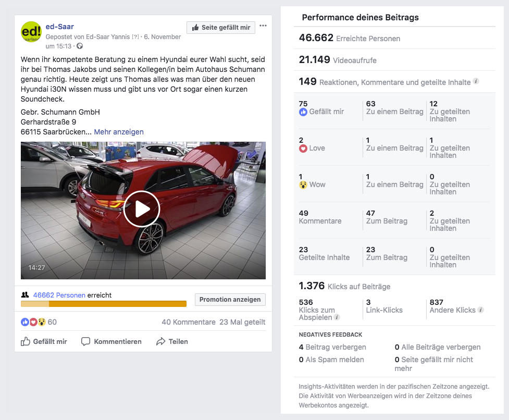
Task: Click the wow reaction icon under post
Action: pyautogui.click(x=42, y=322)
